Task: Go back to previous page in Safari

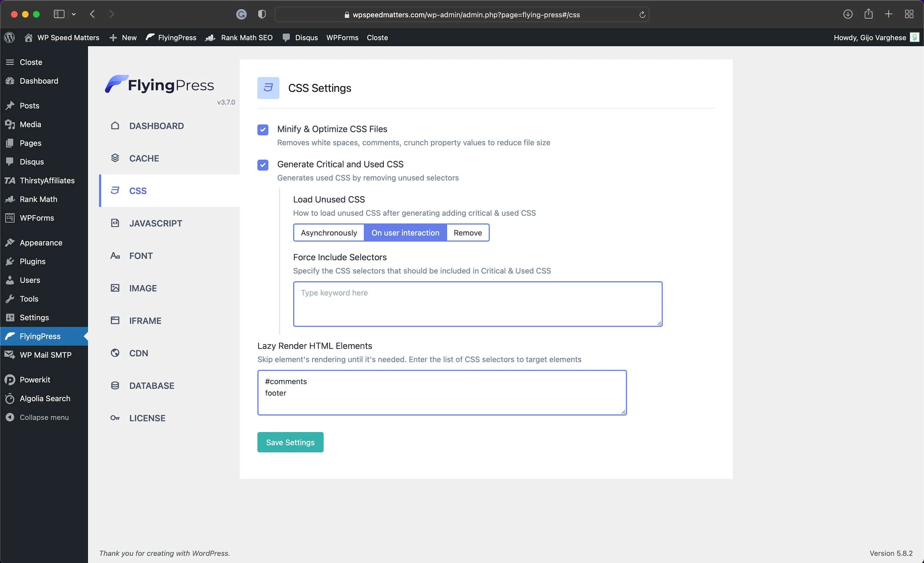Action: (x=92, y=14)
